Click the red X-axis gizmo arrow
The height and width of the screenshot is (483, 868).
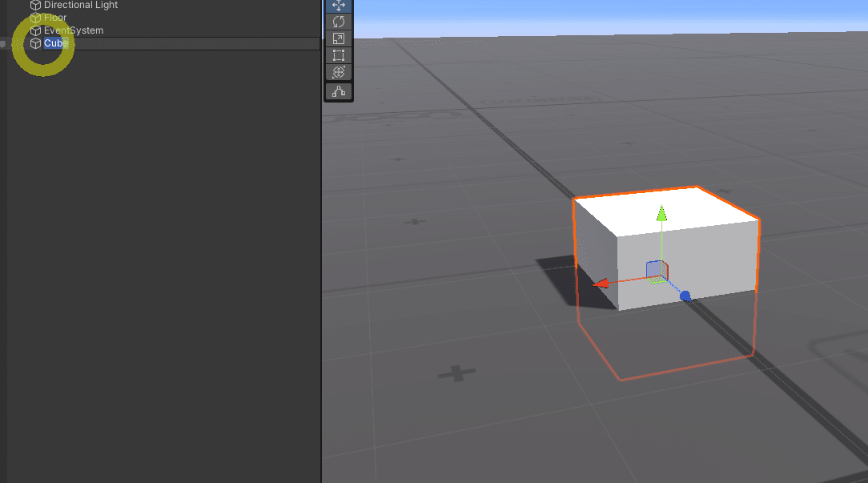click(x=601, y=284)
